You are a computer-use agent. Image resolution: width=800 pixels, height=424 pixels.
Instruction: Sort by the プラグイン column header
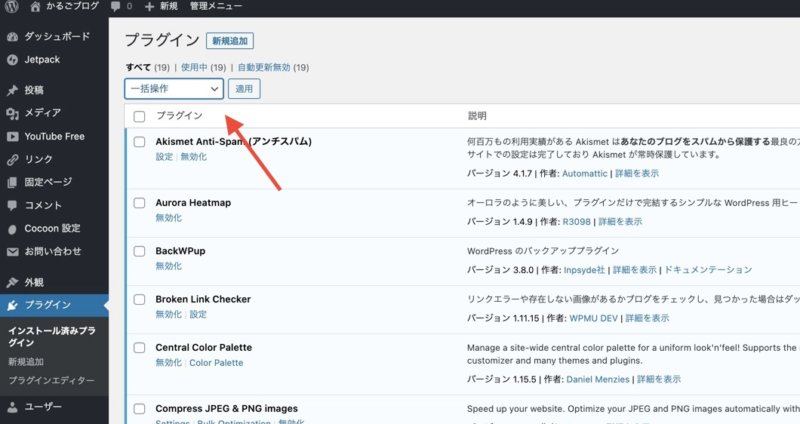coord(179,116)
